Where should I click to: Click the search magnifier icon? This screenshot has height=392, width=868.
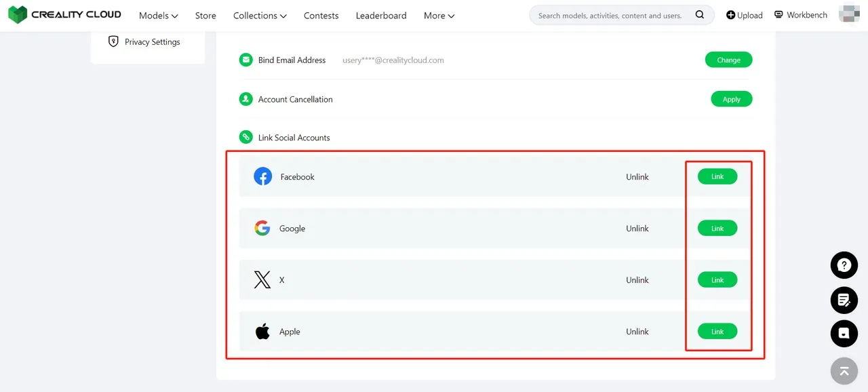[x=700, y=15]
